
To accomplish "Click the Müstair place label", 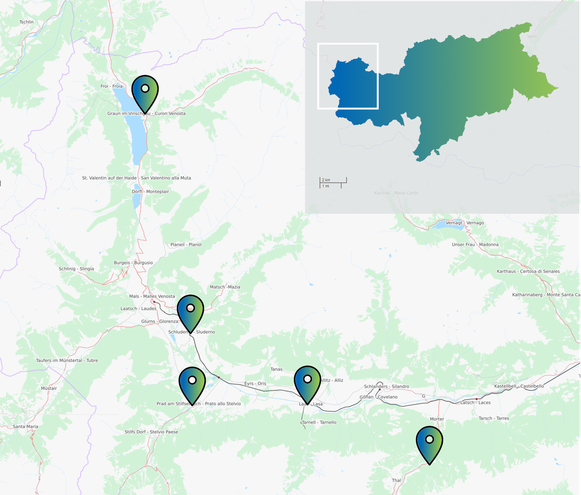I will pos(49,388).
